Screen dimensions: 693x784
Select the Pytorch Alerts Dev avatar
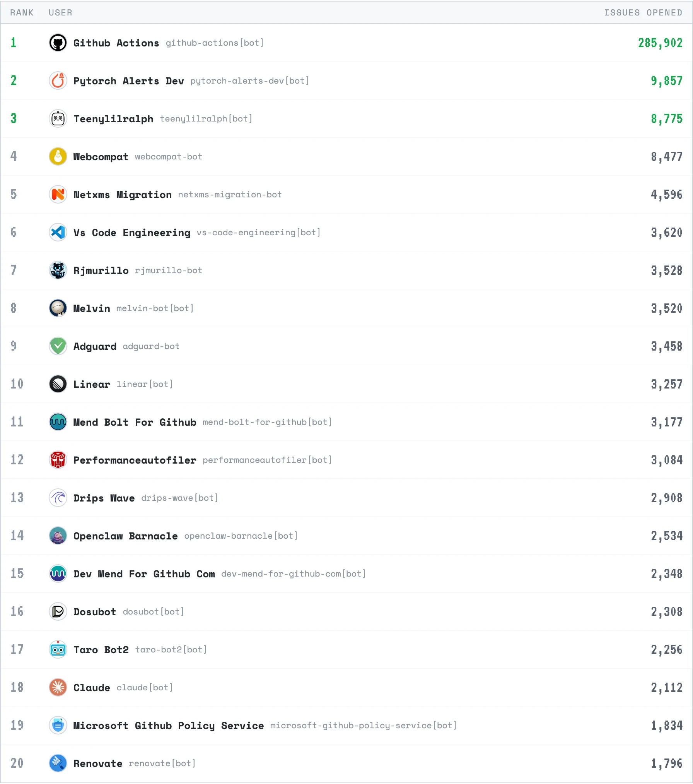pyautogui.click(x=58, y=81)
